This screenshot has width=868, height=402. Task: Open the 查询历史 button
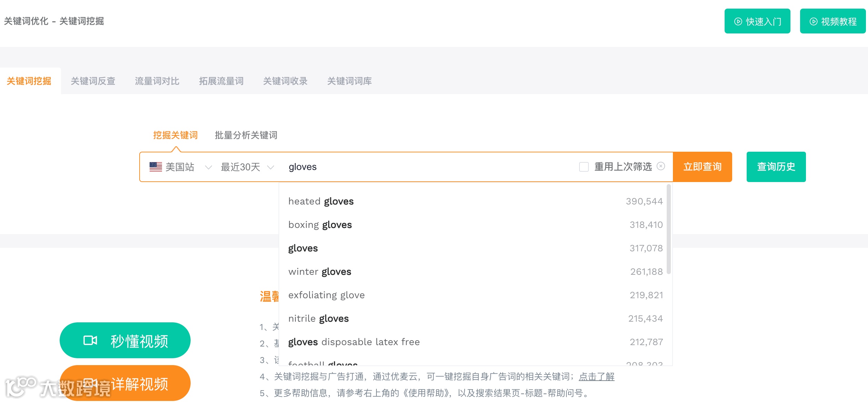[776, 167]
